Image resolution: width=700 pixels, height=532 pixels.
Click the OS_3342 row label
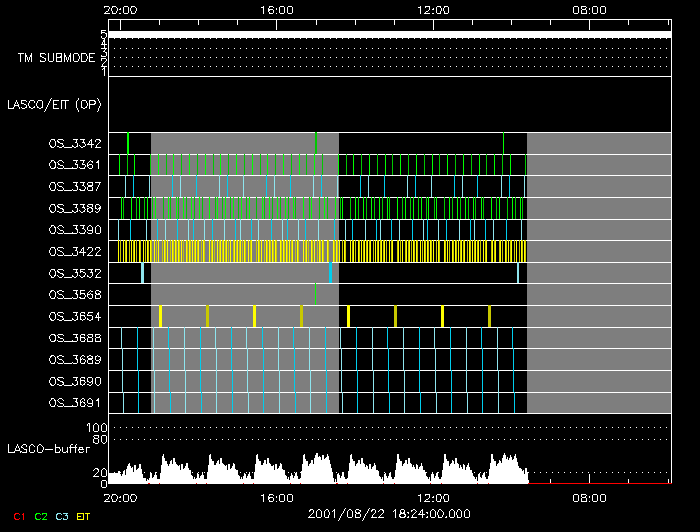[x=74, y=143]
